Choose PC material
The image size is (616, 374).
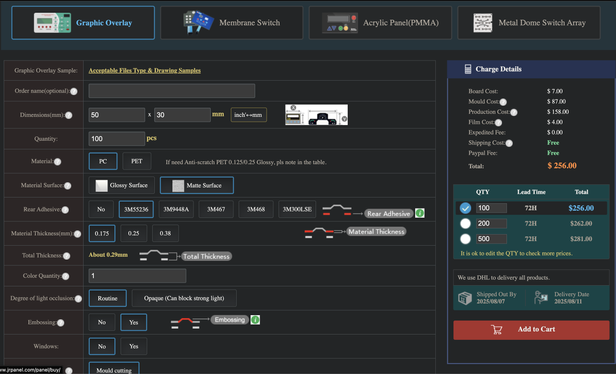103,161
